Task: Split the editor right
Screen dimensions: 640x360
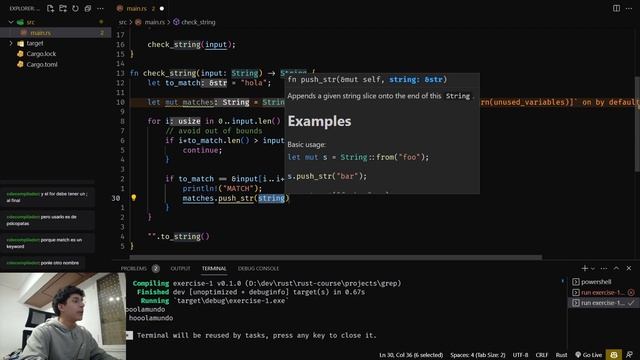Action: (616, 8)
